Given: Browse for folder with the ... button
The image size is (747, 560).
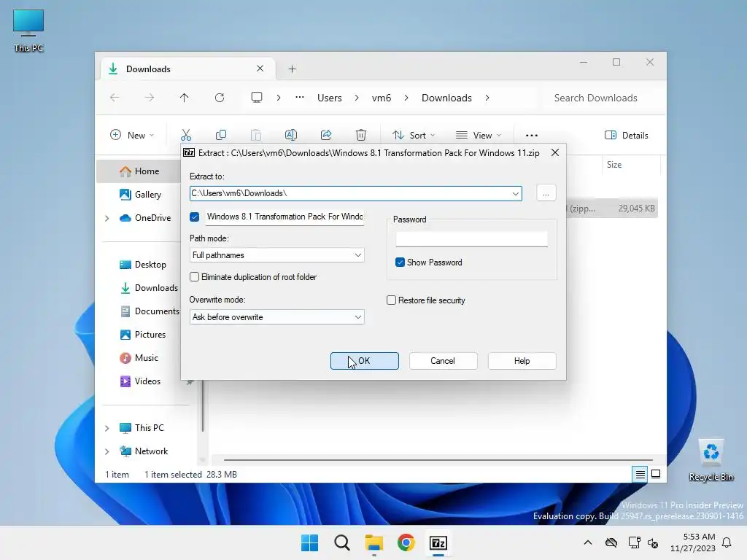Looking at the screenshot, I should click(546, 193).
